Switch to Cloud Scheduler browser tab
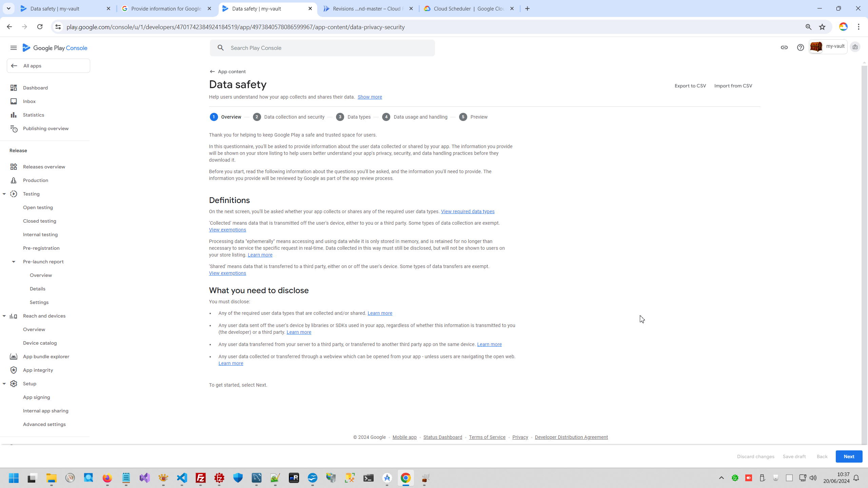Screen dimensions: 868x488 coord(469,8)
